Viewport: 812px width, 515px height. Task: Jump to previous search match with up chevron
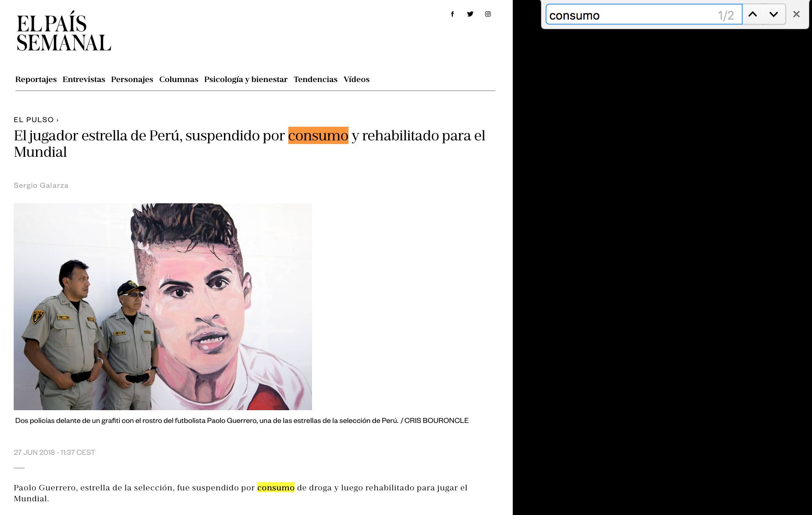[x=752, y=14]
